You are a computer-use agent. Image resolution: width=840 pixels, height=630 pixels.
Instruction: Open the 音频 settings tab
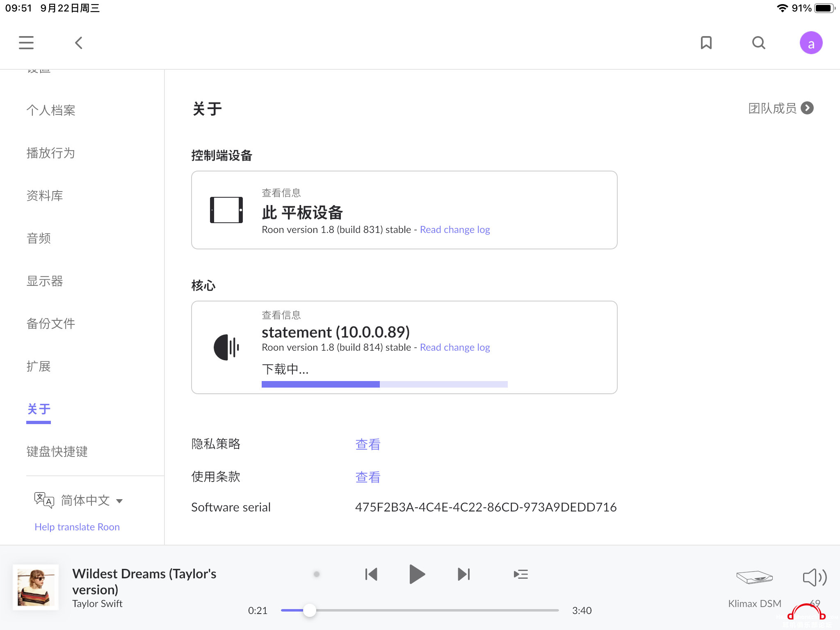39,238
